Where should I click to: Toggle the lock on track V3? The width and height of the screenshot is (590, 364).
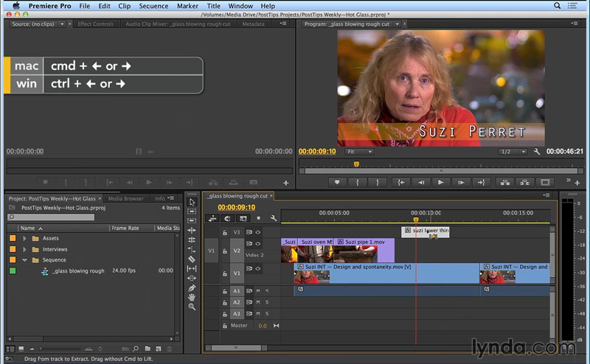pyautogui.click(x=225, y=233)
